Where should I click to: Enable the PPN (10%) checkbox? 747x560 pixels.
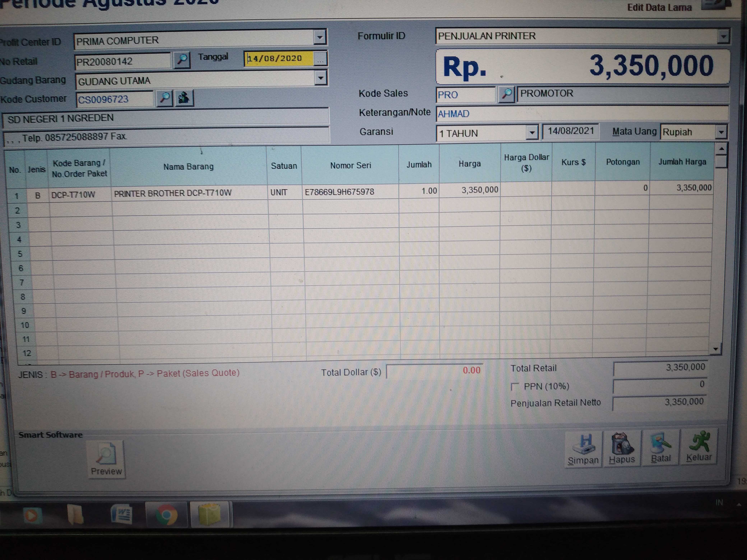point(515,386)
